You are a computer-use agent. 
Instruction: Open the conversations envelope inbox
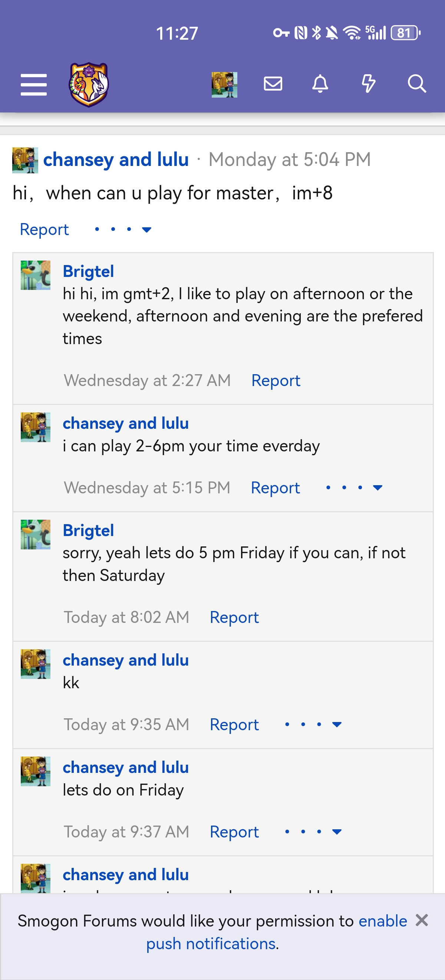[273, 84]
